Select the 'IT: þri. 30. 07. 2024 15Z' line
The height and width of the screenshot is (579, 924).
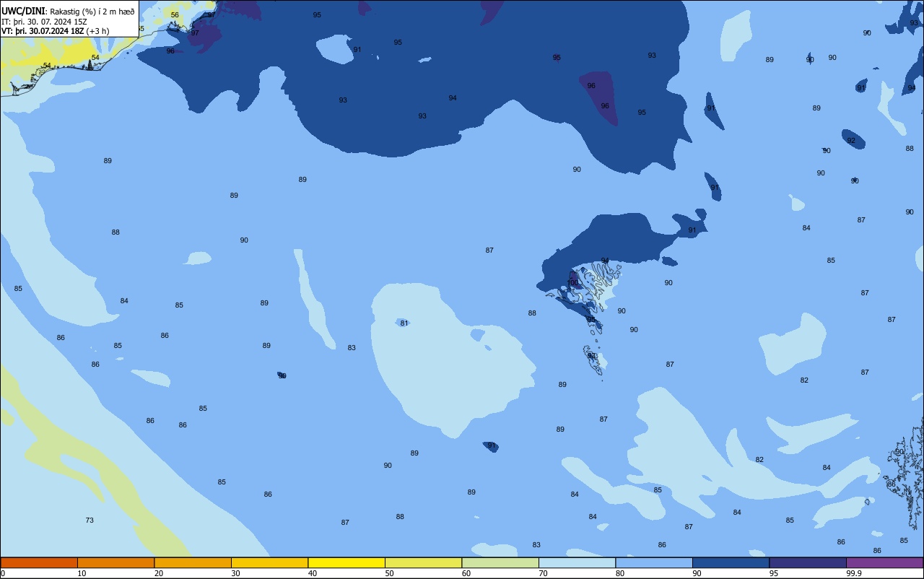click(44, 21)
